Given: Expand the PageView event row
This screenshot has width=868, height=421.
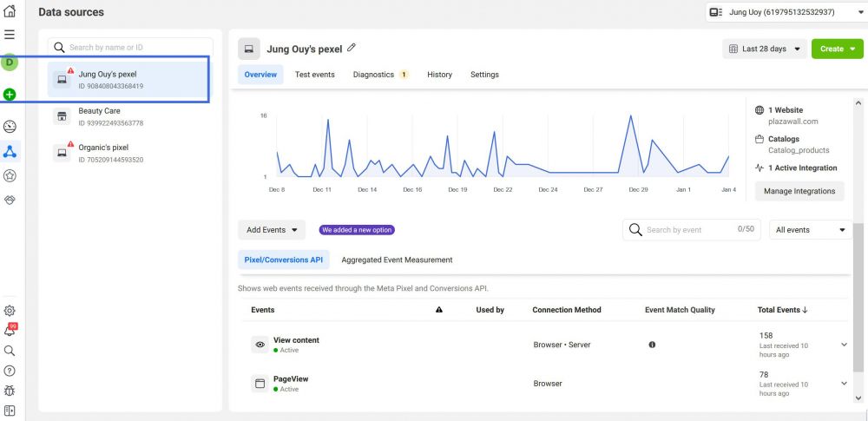Looking at the screenshot, I should coord(845,384).
